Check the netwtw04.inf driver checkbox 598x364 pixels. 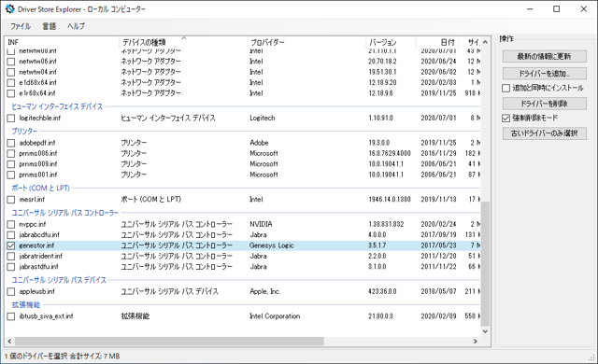[x=11, y=72]
